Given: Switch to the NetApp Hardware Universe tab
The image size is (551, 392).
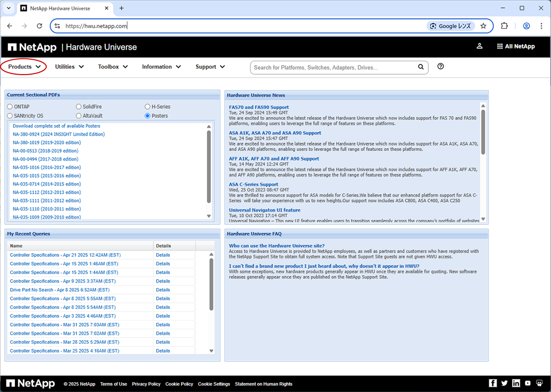Looking at the screenshot, I should [x=64, y=8].
